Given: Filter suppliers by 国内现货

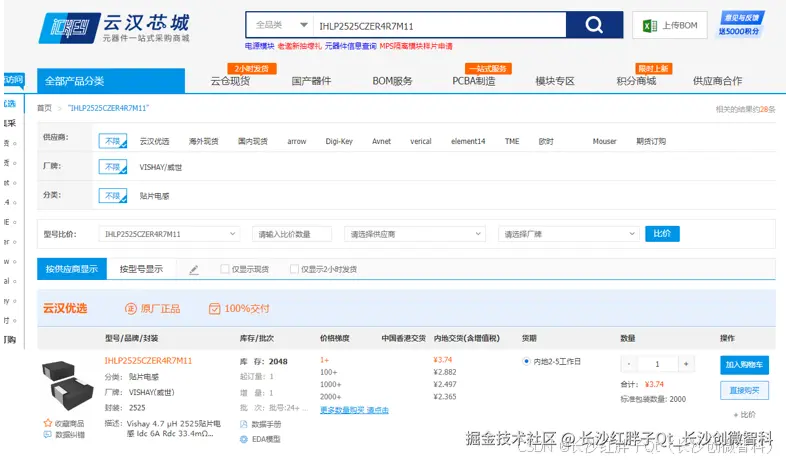Looking at the screenshot, I should (252, 142).
